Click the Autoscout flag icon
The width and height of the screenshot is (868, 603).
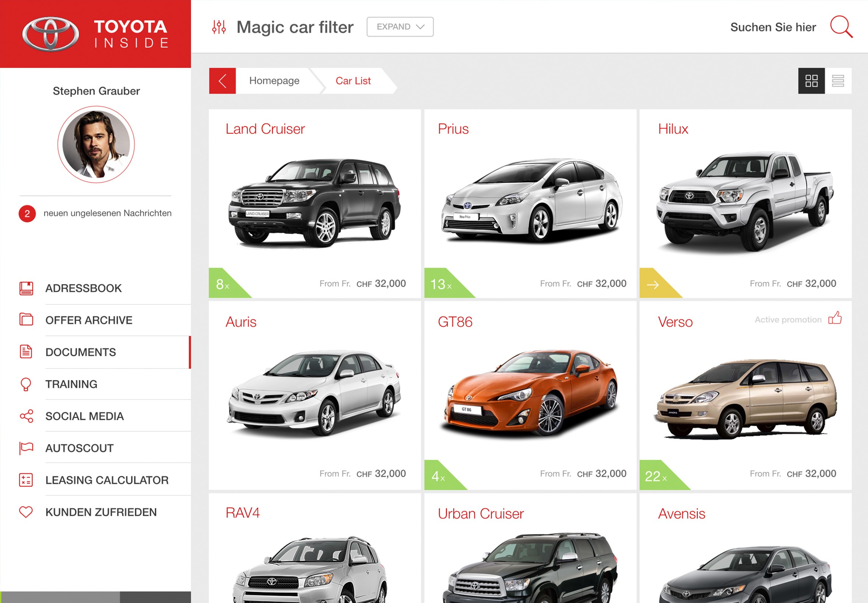[x=26, y=448]
